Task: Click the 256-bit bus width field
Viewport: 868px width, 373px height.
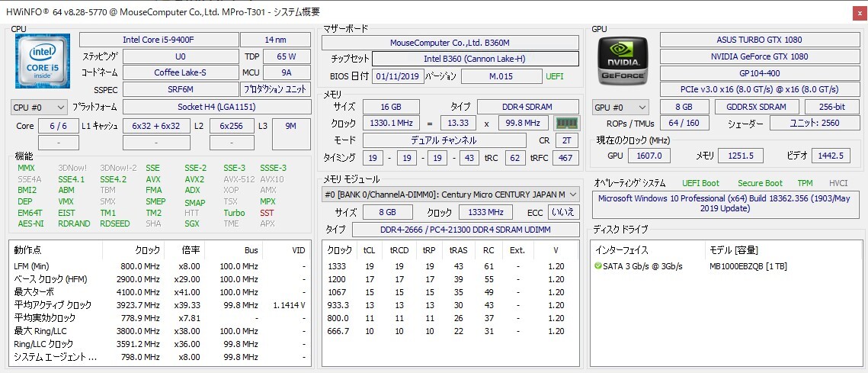Action: 832,107
